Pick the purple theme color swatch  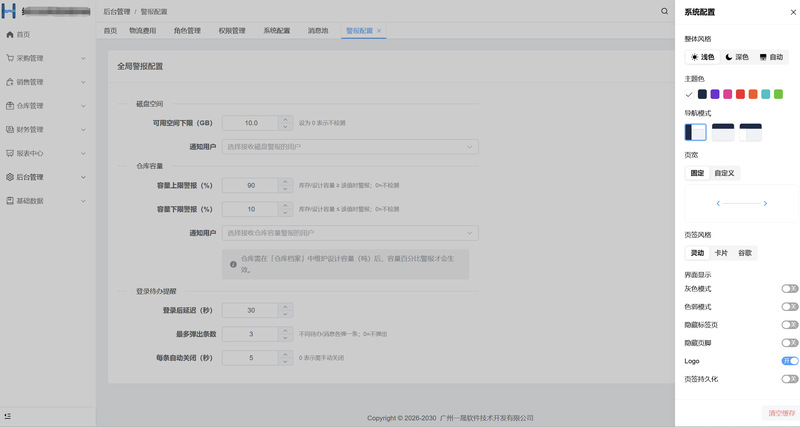click(715, 94)
